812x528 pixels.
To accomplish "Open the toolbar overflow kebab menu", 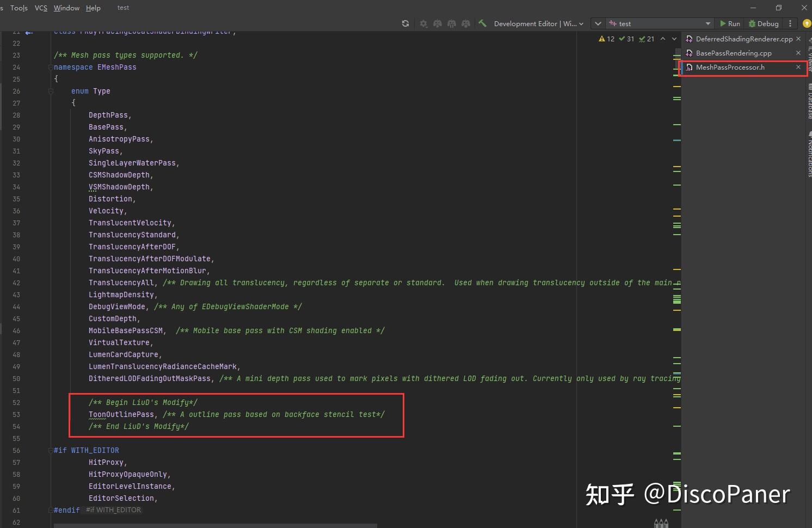I will click(x=790, y=23).
